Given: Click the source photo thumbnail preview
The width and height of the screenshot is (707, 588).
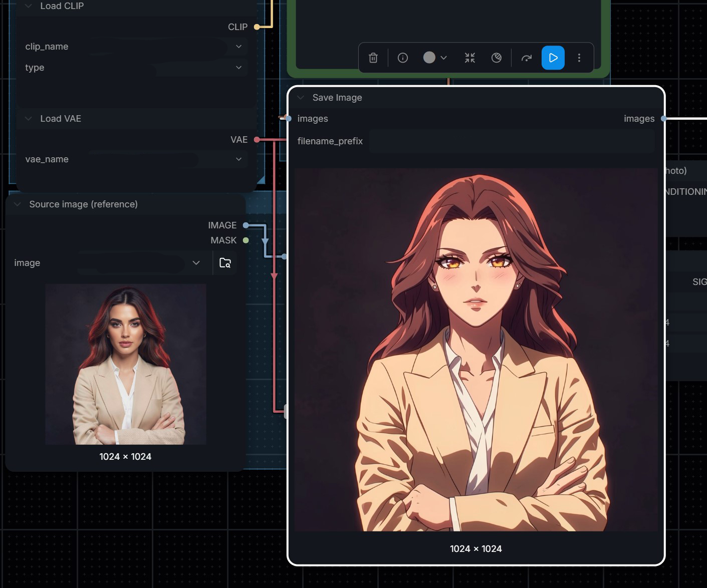Looking at the screenshot, I should [x=126, y=364].
